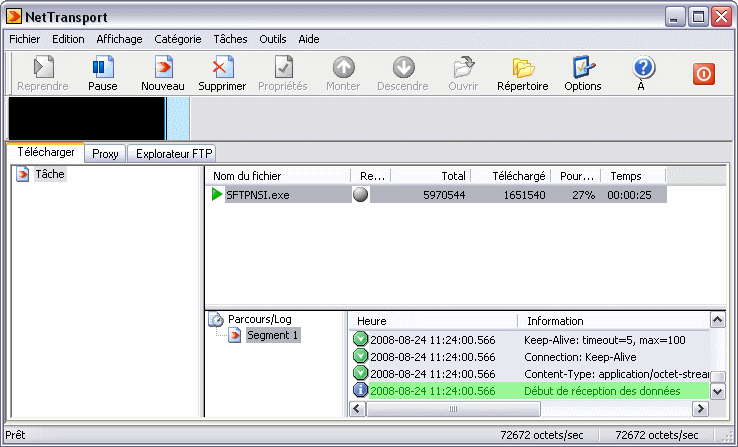Select Segment 1 in the log tree
Screen dimensions: 738x447
point(273,335)
